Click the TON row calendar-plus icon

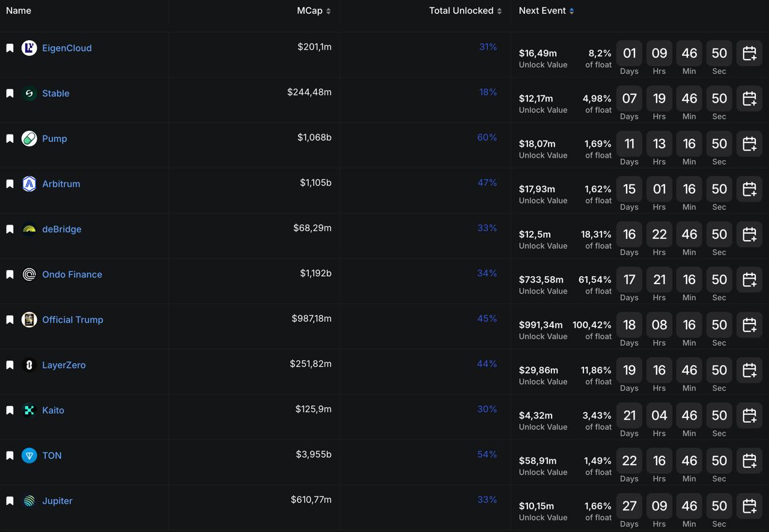pos(749,461)
